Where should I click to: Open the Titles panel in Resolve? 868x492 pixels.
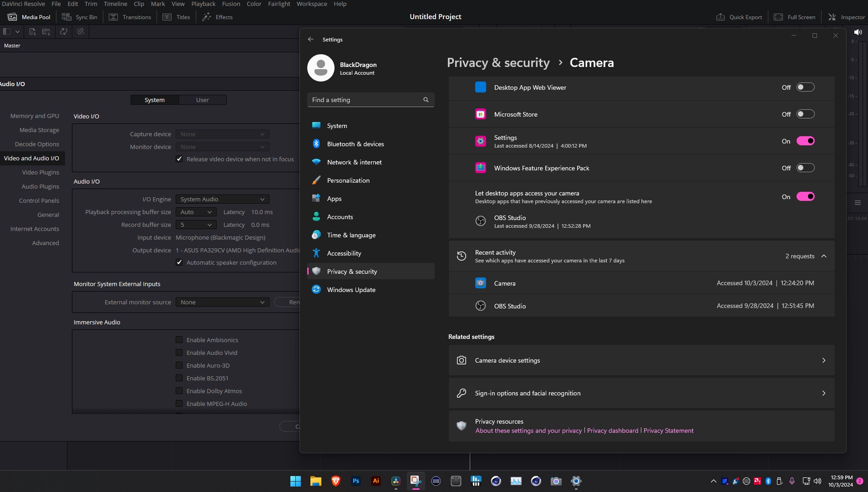pos(177,17)
